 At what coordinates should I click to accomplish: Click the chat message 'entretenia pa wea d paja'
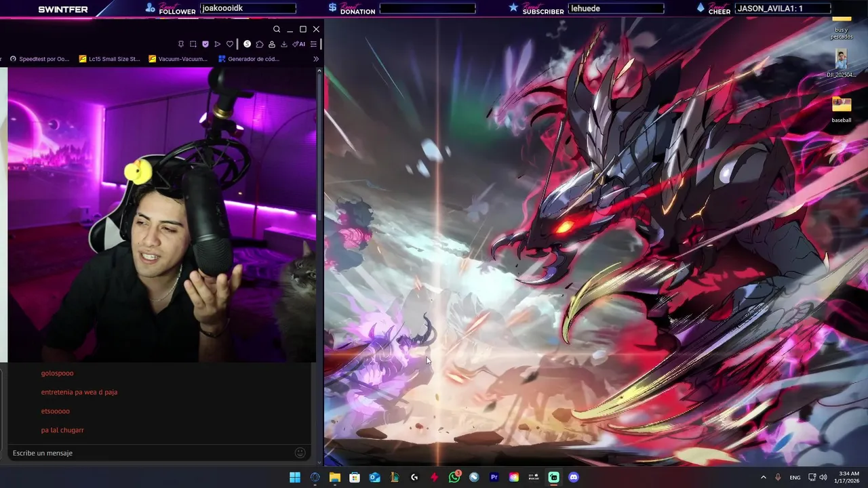(x=79, y=392)
